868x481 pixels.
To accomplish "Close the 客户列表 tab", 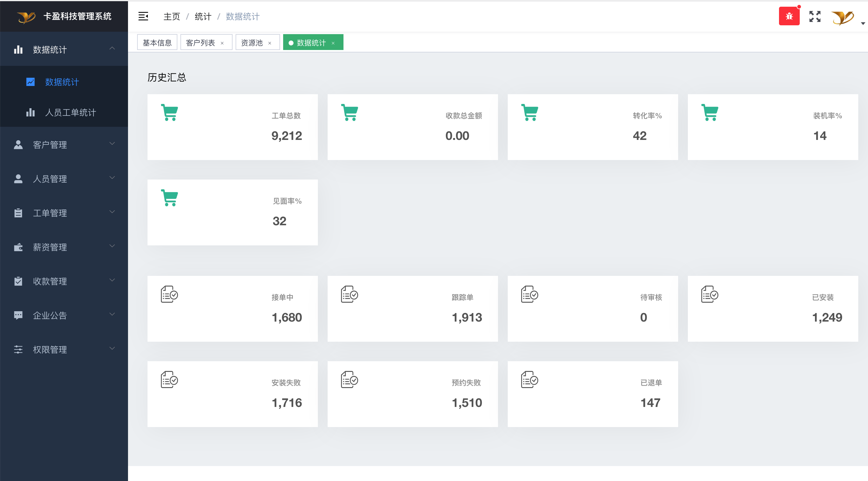I will (222, 43).
